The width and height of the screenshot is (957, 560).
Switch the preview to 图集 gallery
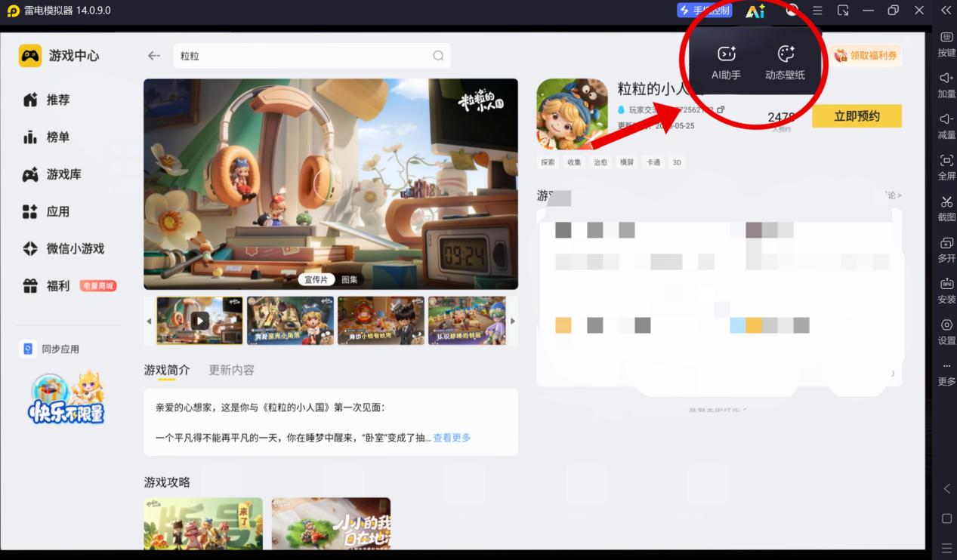[350, 279]
